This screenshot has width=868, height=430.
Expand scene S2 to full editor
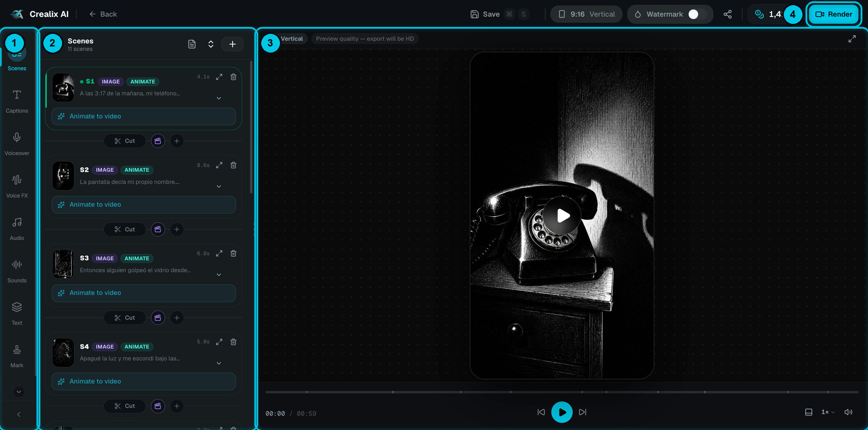[219, 165]
